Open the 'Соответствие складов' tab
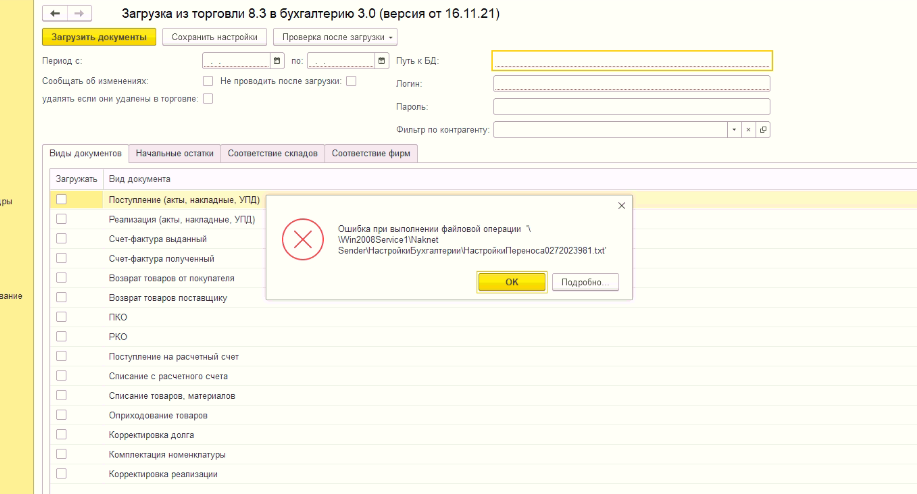The image size is (917, 494). point(272,153)
